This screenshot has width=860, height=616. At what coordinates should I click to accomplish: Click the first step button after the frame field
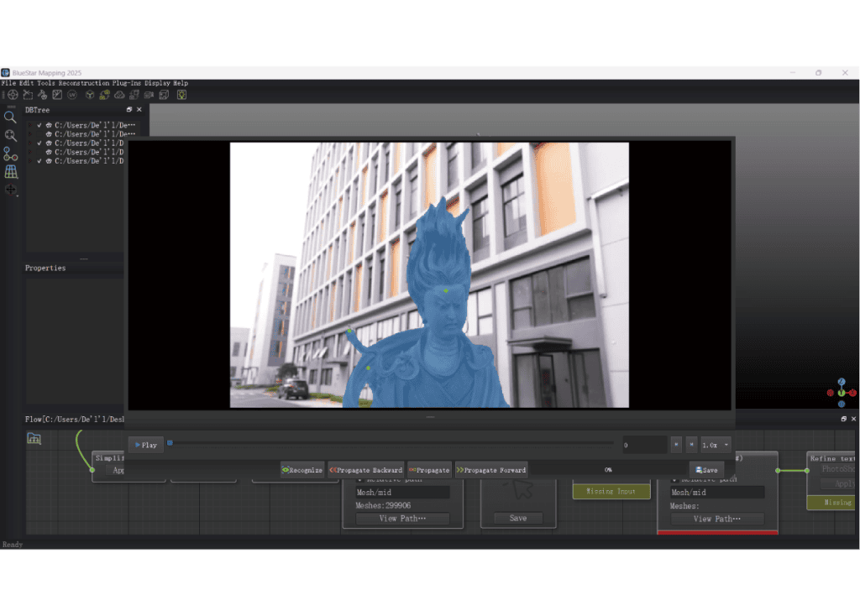[x=676, y=445]
